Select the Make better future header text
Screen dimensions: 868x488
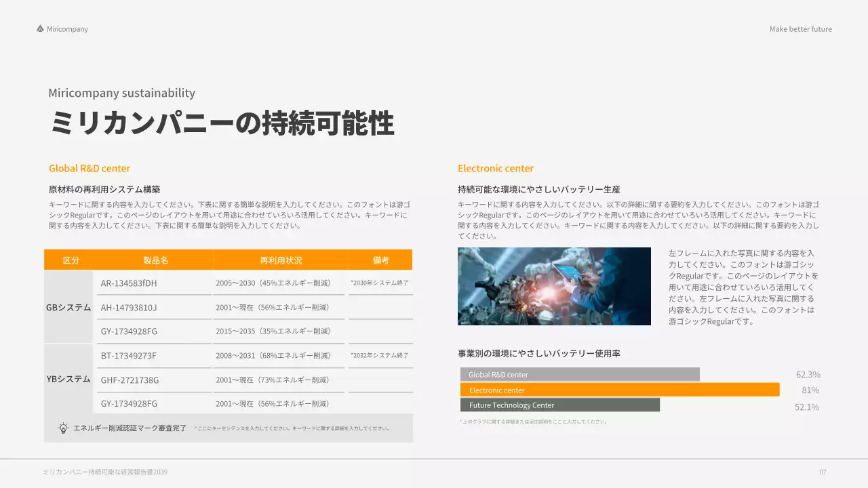[800, 28]
